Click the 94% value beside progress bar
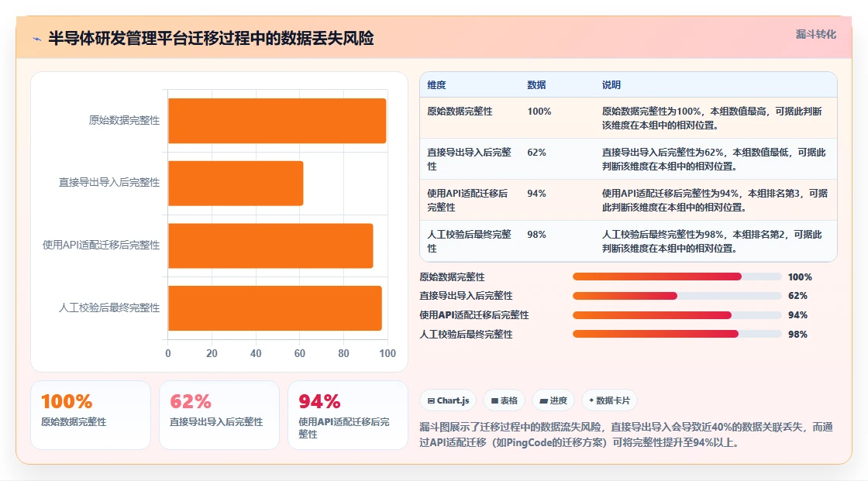 (797, 315)
